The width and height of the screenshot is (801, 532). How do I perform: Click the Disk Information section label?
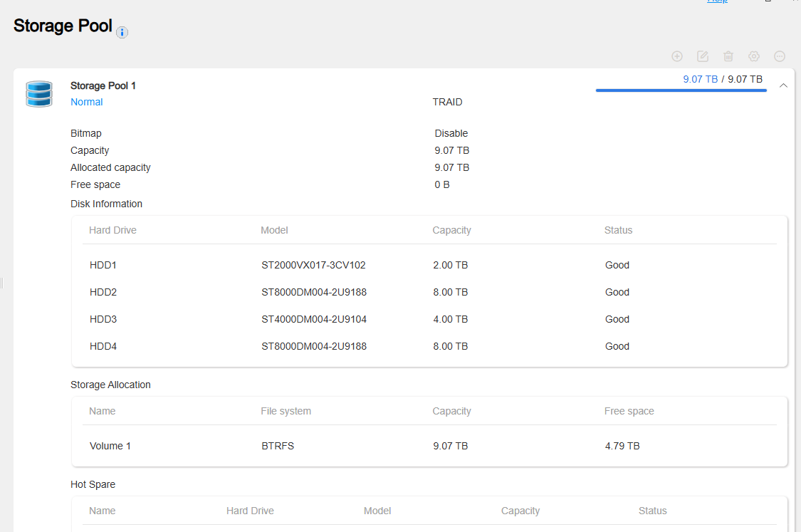pos(106,204)
